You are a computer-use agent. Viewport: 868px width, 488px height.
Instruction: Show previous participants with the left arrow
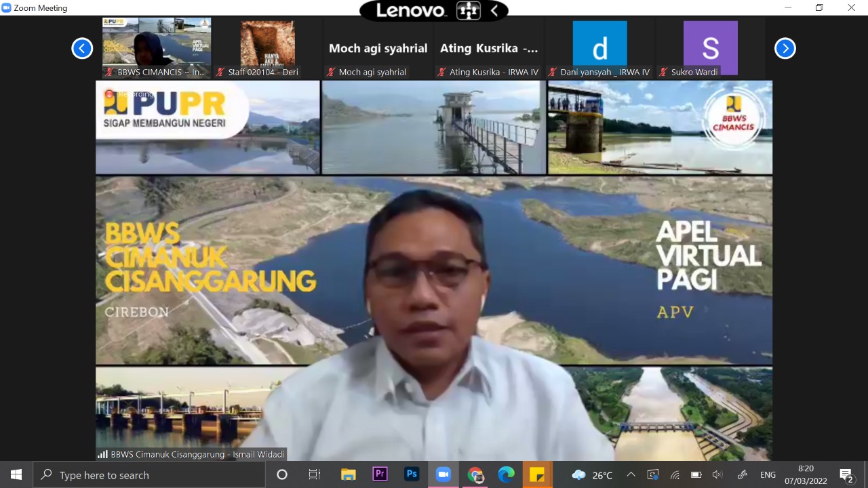coord(82,48)
